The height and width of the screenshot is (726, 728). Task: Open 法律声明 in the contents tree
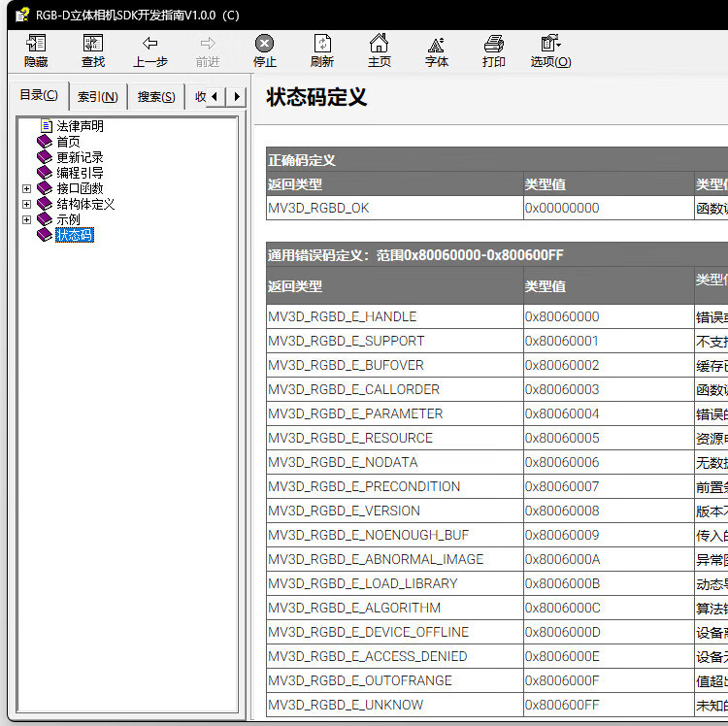pos(80,126)
